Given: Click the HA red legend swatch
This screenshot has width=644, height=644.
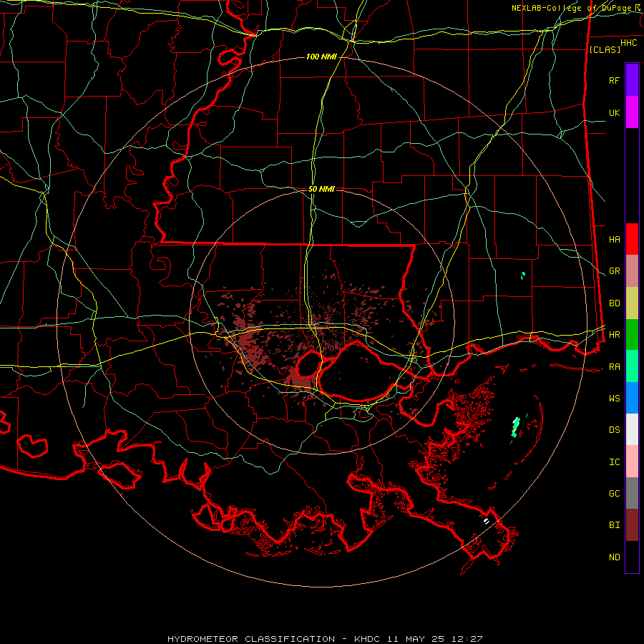Looking at the screenshot, I should (x=632, y=239).
